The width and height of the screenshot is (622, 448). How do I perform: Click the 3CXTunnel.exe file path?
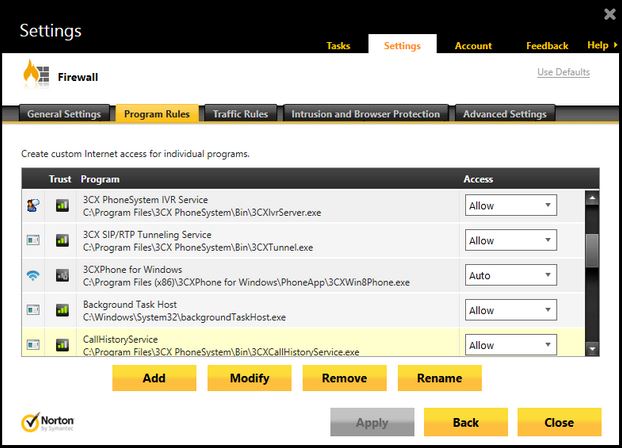198,248
